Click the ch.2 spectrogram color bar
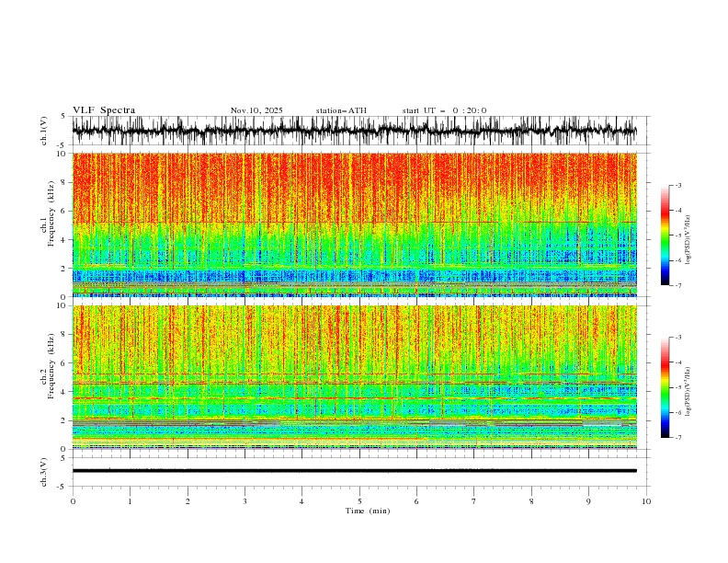Screen dimensions: 728x563 click(x=665, y=387)
